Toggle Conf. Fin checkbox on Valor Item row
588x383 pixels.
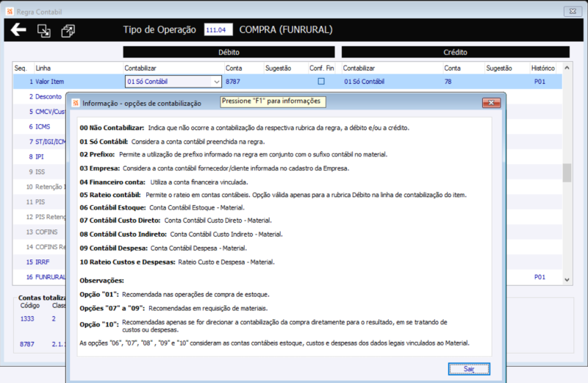[321, 81]
